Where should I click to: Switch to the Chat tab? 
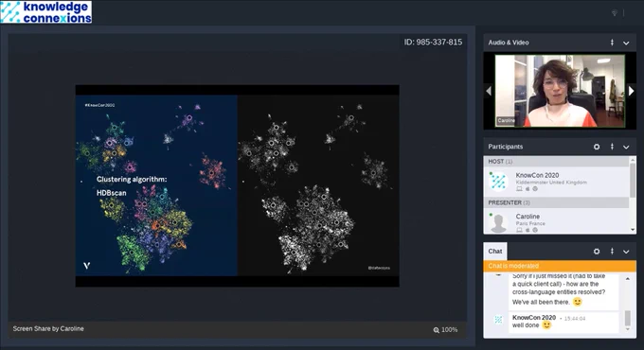pyautogui.click(x=495, y=251)
